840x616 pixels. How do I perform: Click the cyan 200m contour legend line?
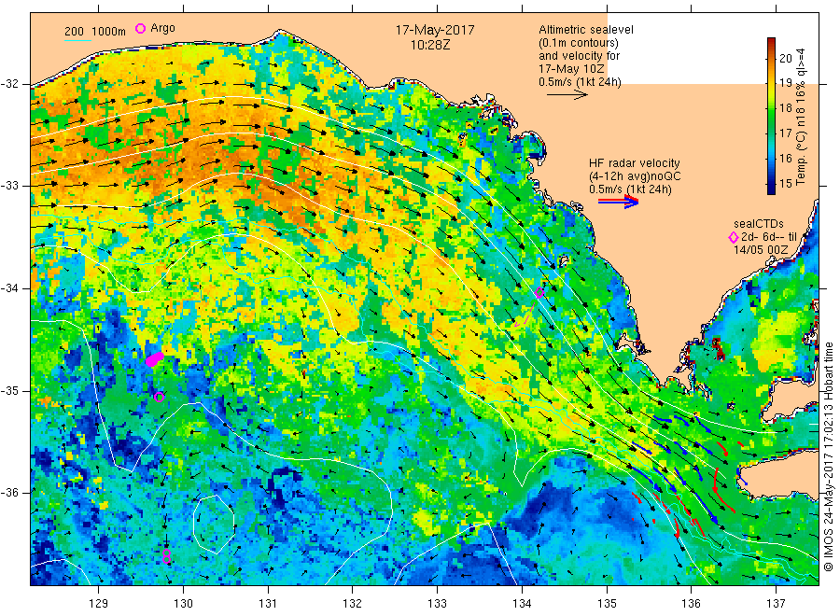coord(77,39)
